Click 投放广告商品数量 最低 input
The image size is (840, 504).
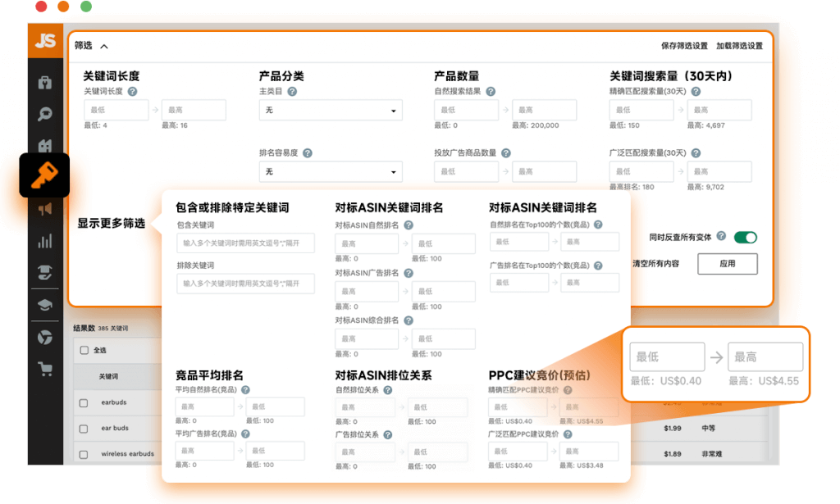466,172
